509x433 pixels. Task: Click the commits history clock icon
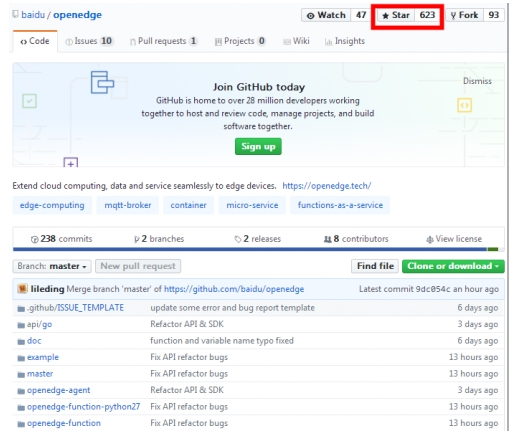click(x=34, y=239)
